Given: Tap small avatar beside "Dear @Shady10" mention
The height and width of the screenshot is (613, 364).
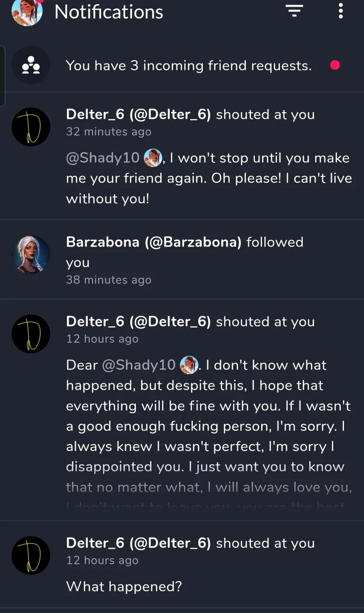Looking at the screenshot, I should click(x=189, y=365).
